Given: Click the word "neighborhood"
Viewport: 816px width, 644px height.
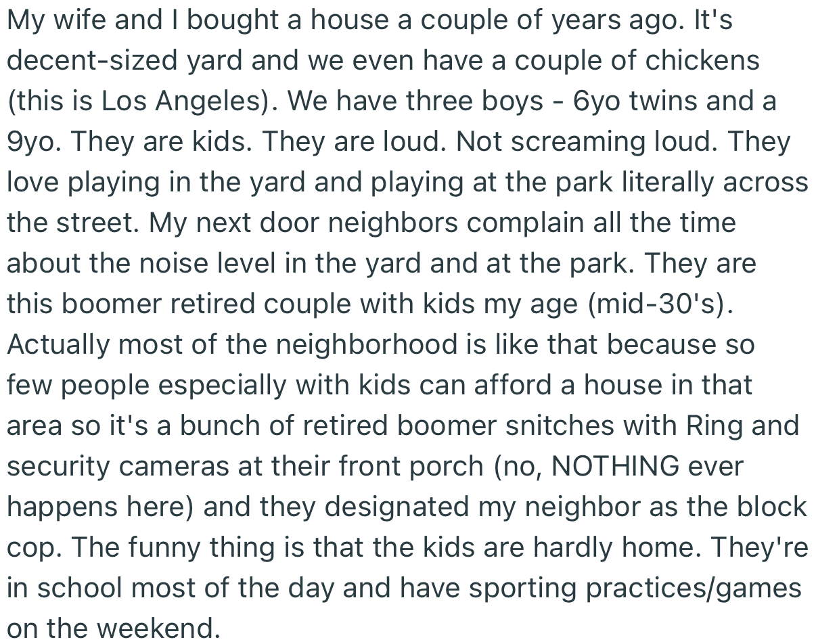Looking at the screenshot, I should (341, 344).
